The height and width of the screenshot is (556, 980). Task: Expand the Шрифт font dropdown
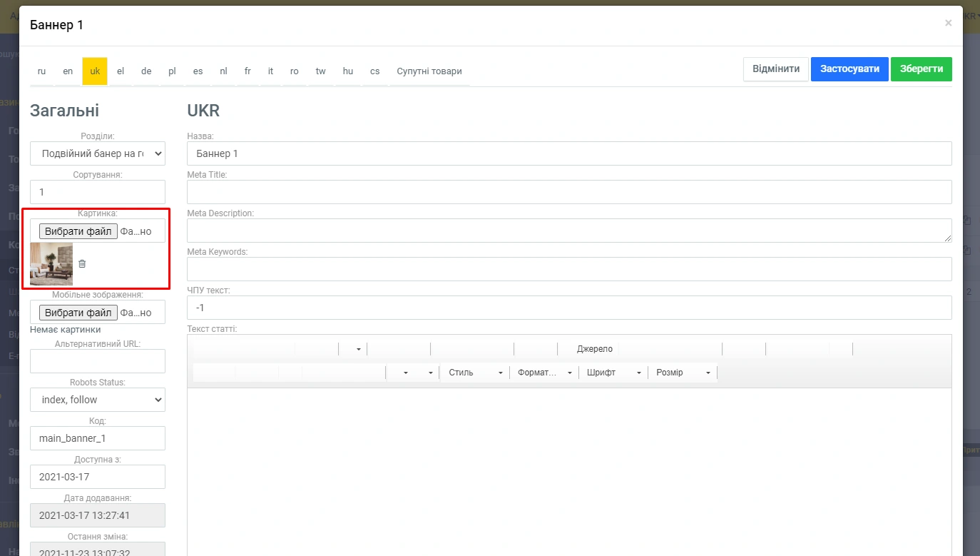click(613, 373)
